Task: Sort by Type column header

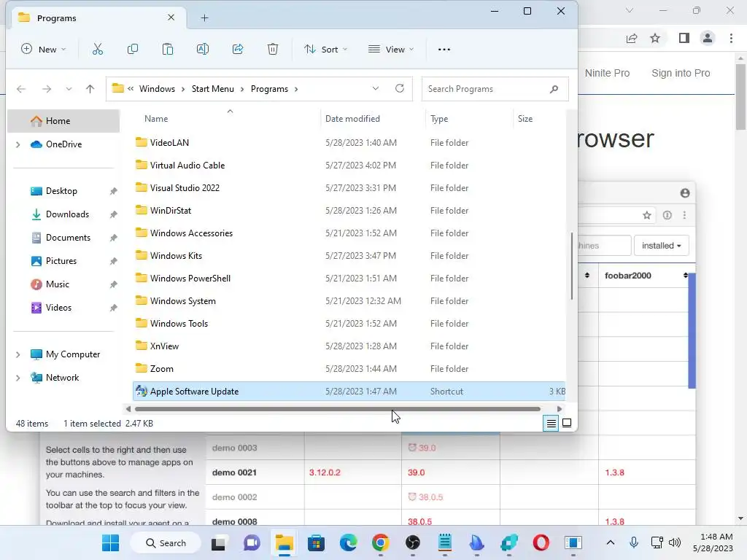Action: (438, 119)
